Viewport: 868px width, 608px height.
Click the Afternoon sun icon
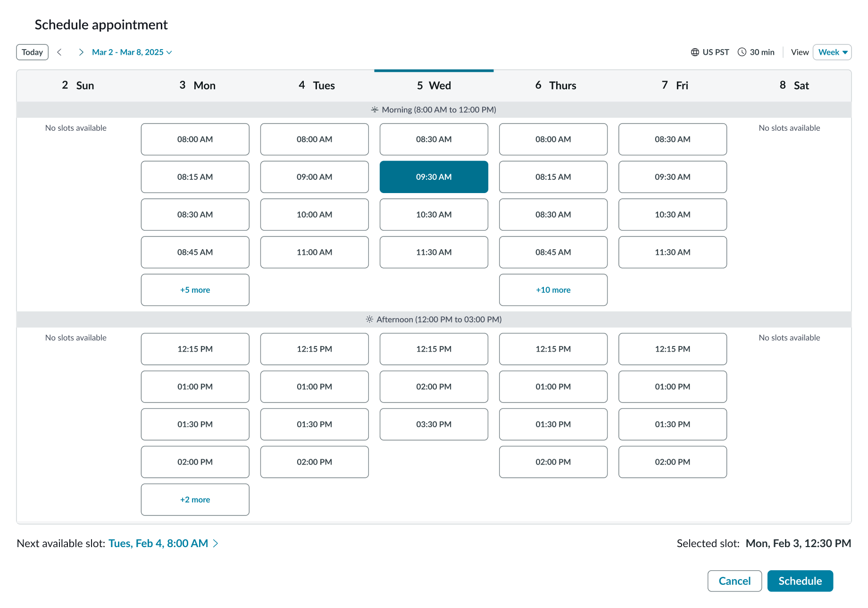(x=369, y=320)
